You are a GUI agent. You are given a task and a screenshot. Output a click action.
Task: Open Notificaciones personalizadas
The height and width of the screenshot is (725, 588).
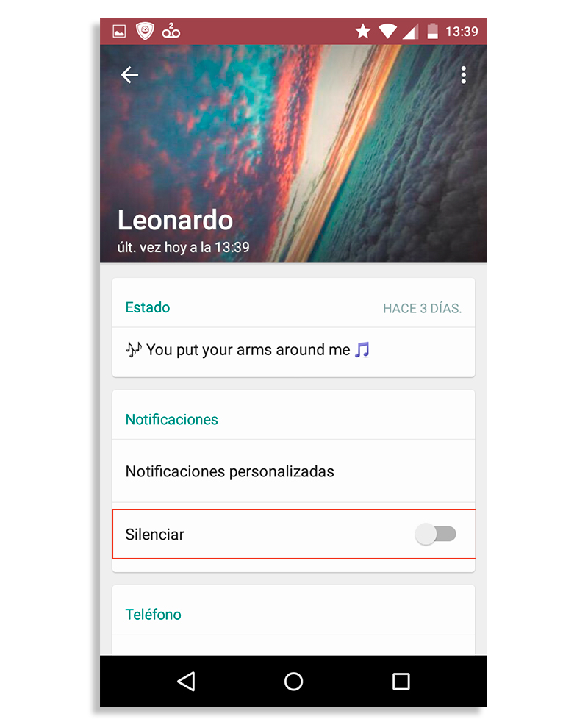229,471
